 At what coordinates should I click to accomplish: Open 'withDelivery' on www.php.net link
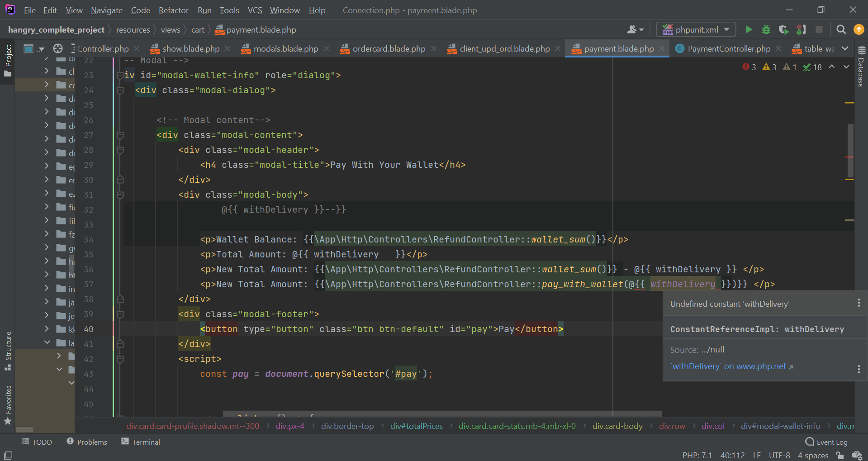731,366
